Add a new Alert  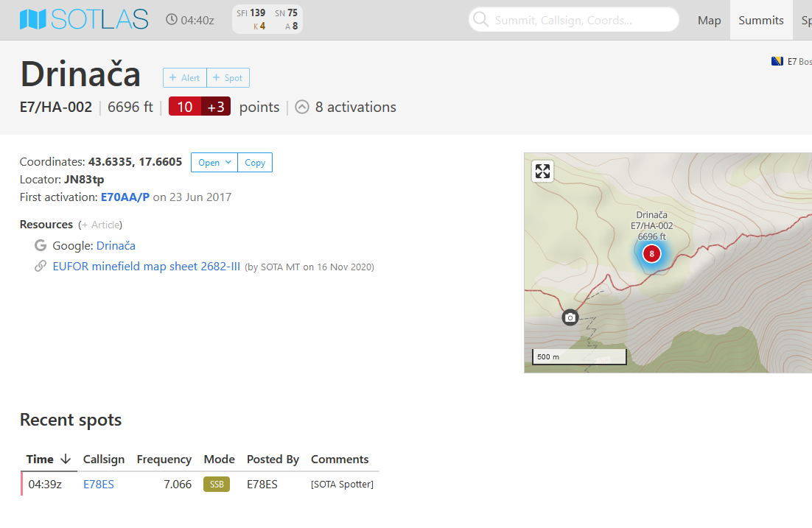tap(185, 78)
